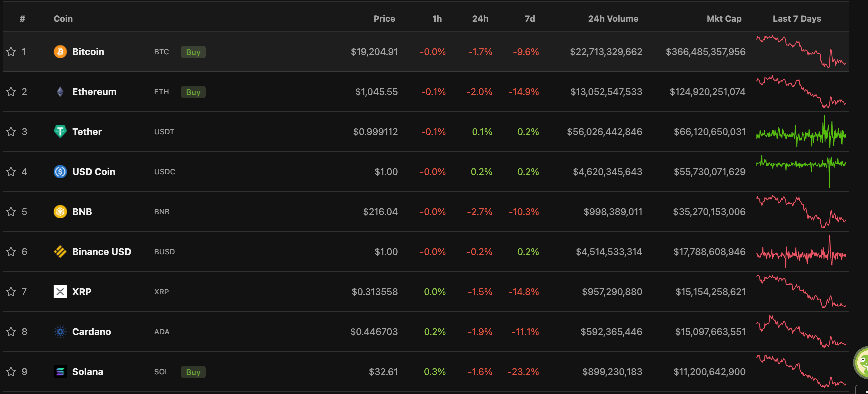
Task: Click the Solana logo icon
Action: pyautogui.click(x=60, y=372)
